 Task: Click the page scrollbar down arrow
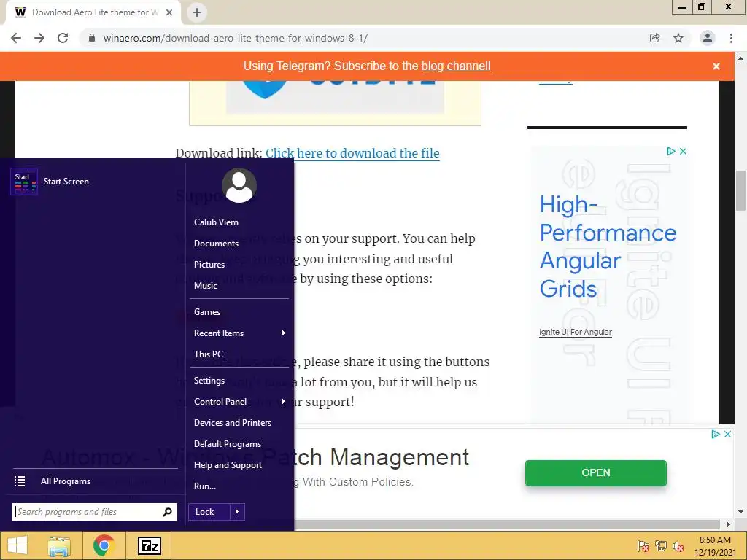[x=741, y=512]
